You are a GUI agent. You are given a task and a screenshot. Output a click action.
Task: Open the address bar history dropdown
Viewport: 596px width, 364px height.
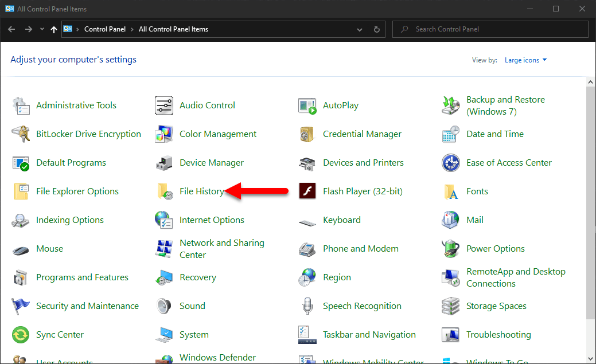pos(360,30)
